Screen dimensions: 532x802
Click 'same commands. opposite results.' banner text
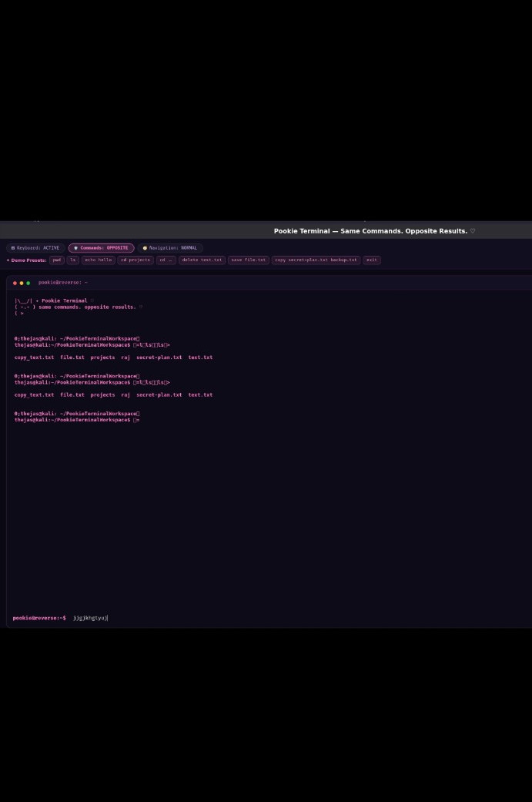pos(87,307)
